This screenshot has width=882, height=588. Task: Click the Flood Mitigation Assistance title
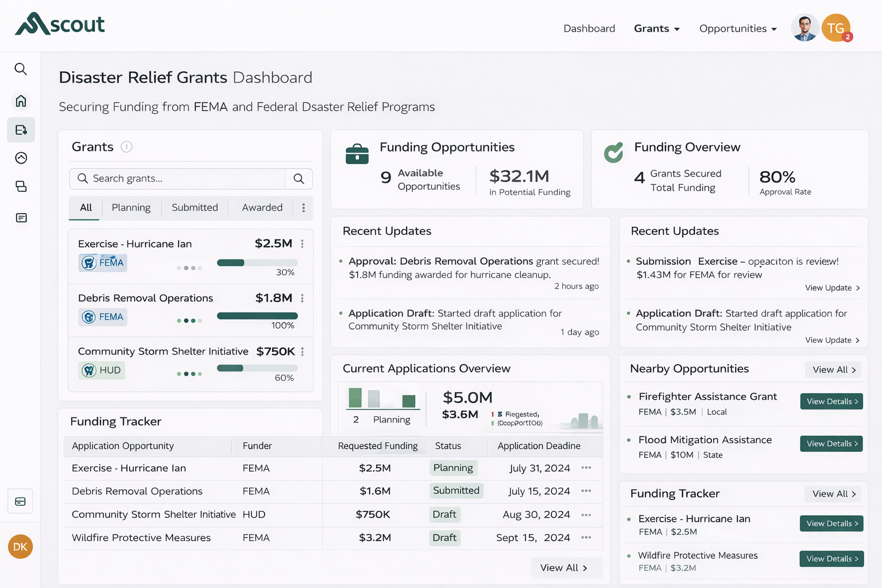coord(705,440)
